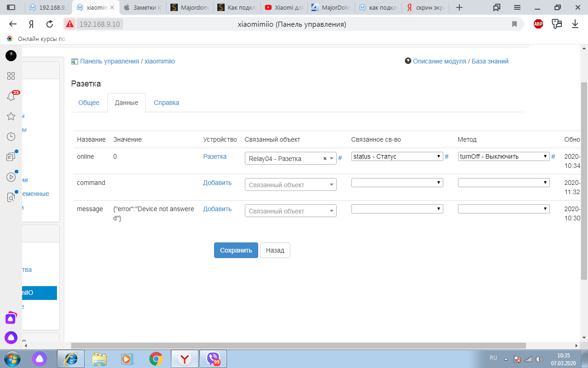588x368 pixels.
Task: Open notifications bell in browser sidebar
Action: (x=11, y=96)
